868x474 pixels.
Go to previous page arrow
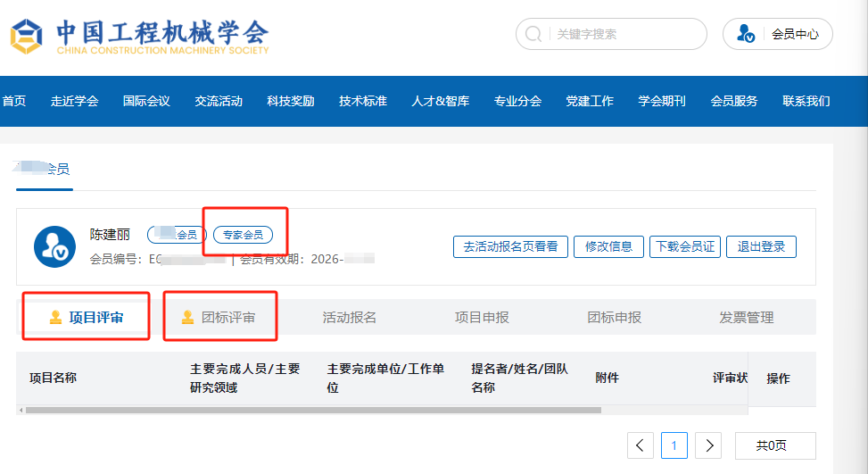pyautogui.click(x=641, y=445)
